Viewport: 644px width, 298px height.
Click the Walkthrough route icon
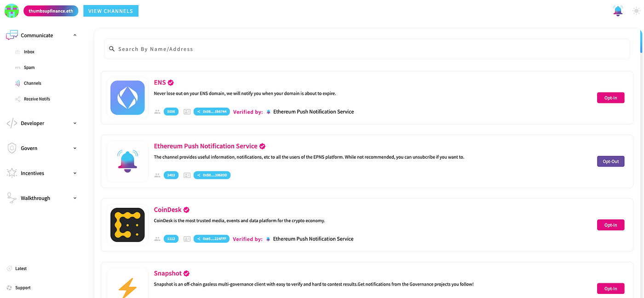pyautogui.click(x=12, y=198)
